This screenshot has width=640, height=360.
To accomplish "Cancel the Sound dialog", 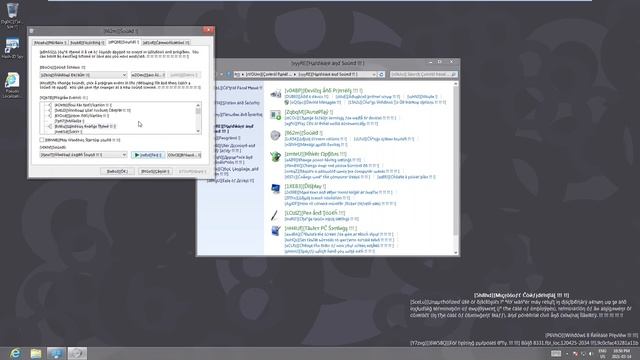I will pos(155,171).
